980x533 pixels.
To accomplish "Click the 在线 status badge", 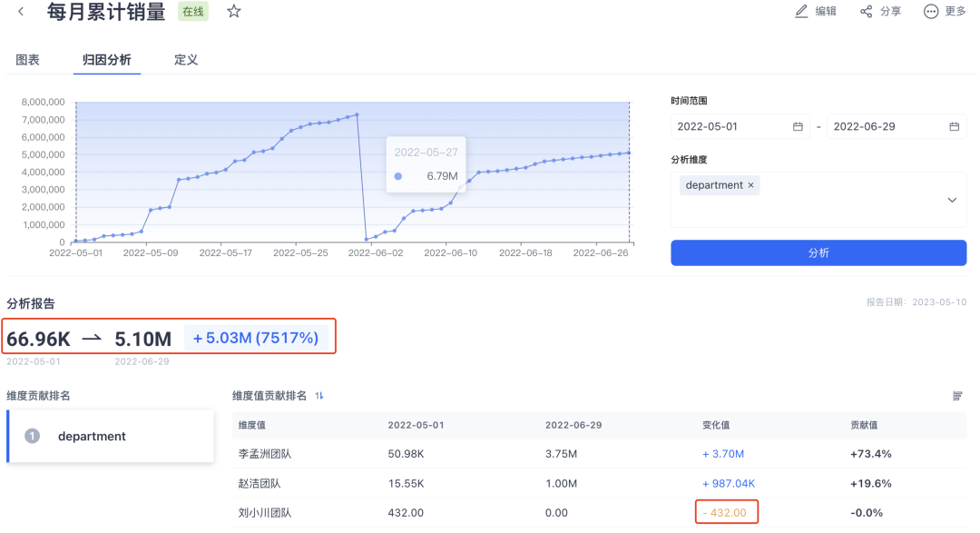I will [193, 13].
